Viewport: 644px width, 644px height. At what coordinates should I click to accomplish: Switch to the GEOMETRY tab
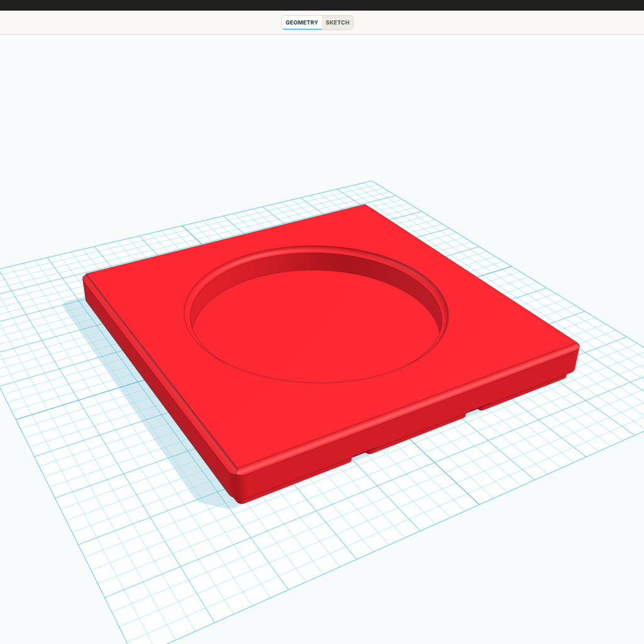pyautogui.click(x=301, y=23)
